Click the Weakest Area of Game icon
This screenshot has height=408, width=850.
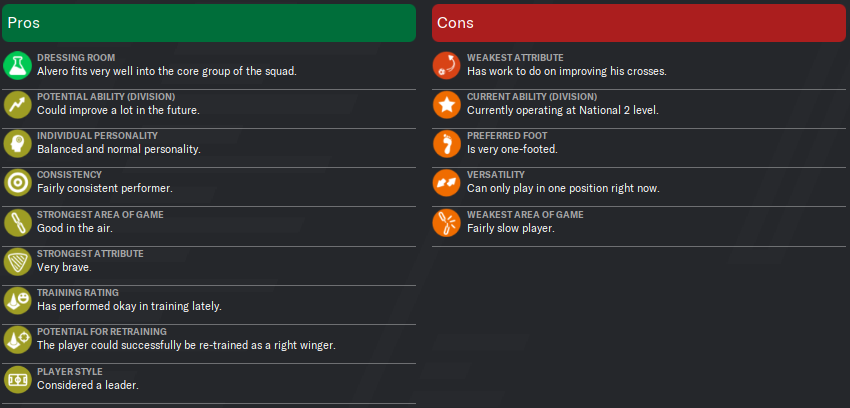[x=447, y=222]
